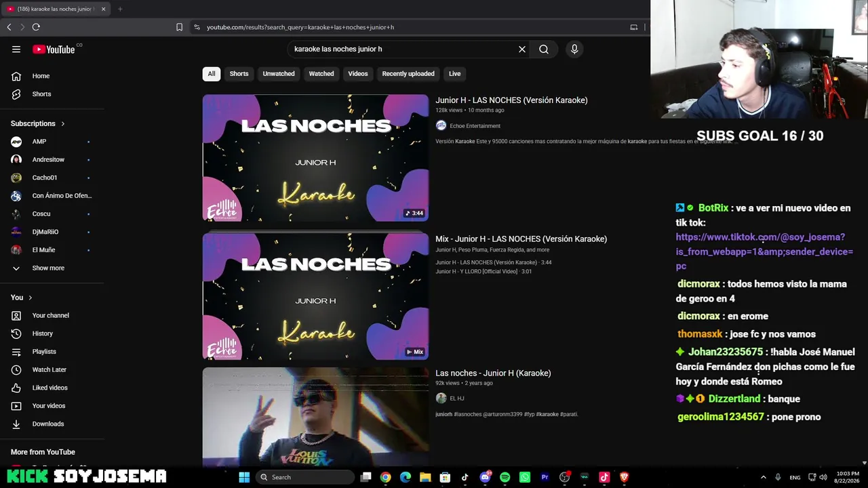Open the Windows Start menu
This screenshot has height=488, width=868.
[x=244, y=477]
